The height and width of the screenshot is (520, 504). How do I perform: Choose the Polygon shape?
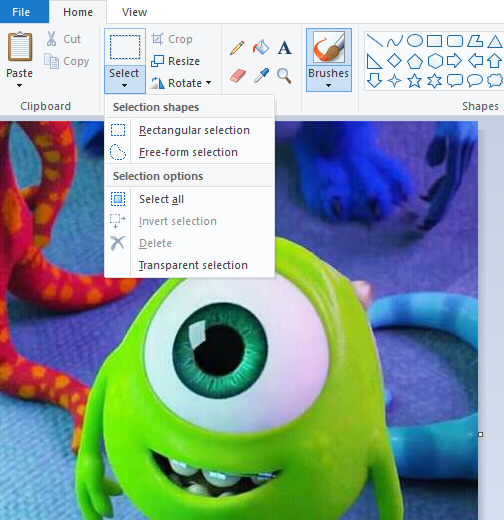[475, 41]
